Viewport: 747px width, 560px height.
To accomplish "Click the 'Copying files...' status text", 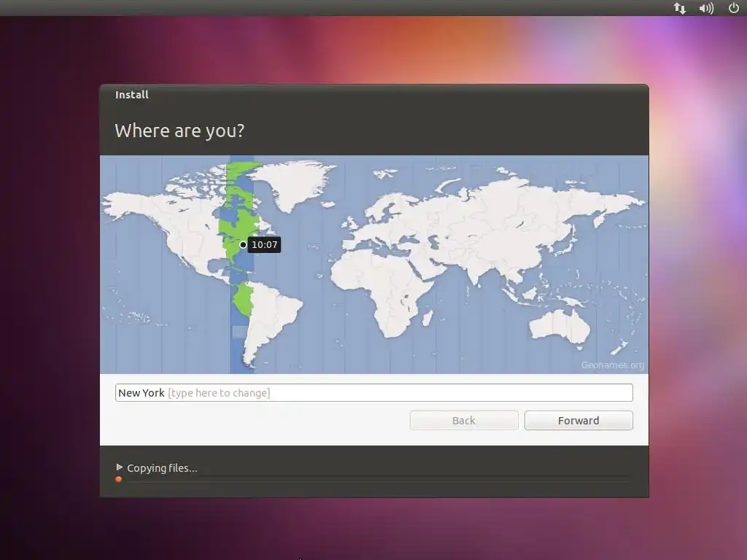I will click(162, 468).
